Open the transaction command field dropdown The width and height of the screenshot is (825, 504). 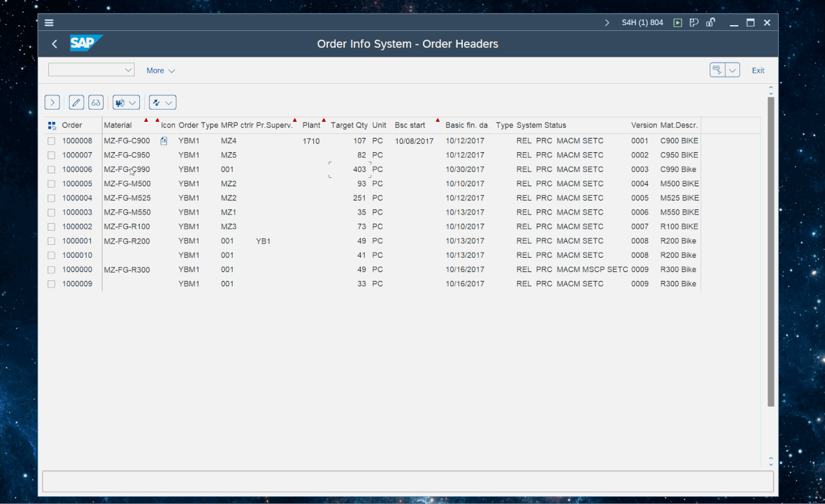click(x=128, y=70)
